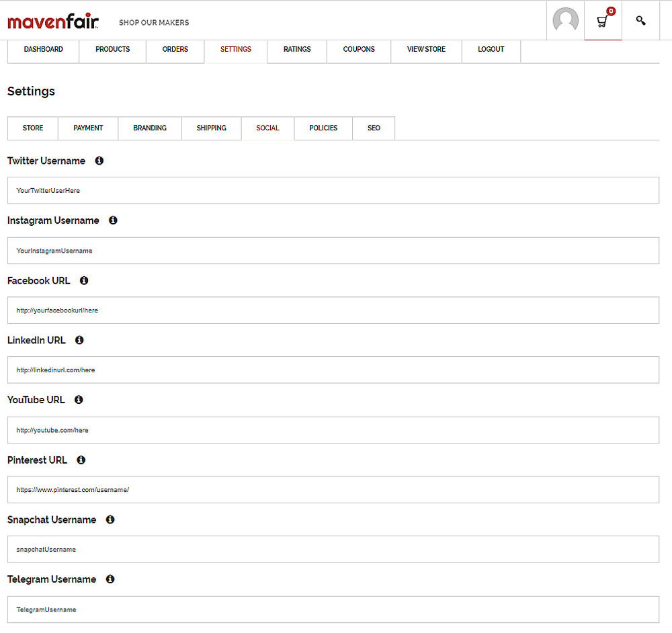The width and height of the screenshot is (672, 633).
Task: Show info tooltip for LinkedIn URL
Action: [x=79, y=340]
